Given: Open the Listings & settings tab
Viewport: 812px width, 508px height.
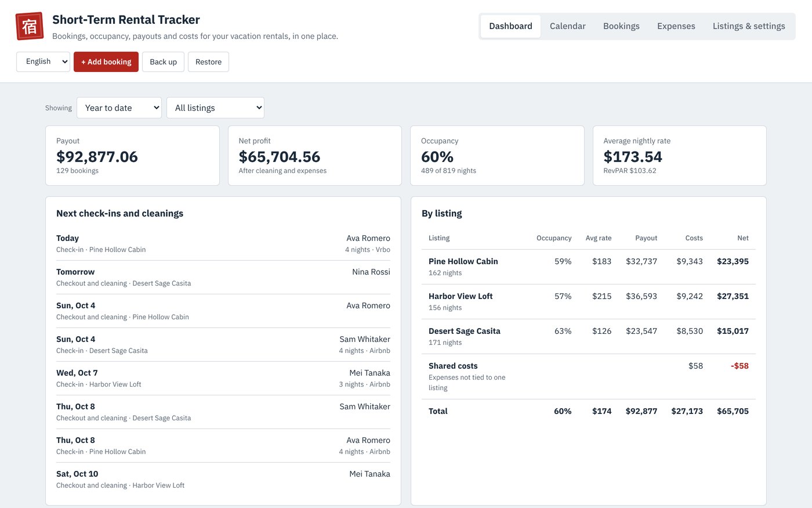Looking at the screenshot, I should coord(749,26).
